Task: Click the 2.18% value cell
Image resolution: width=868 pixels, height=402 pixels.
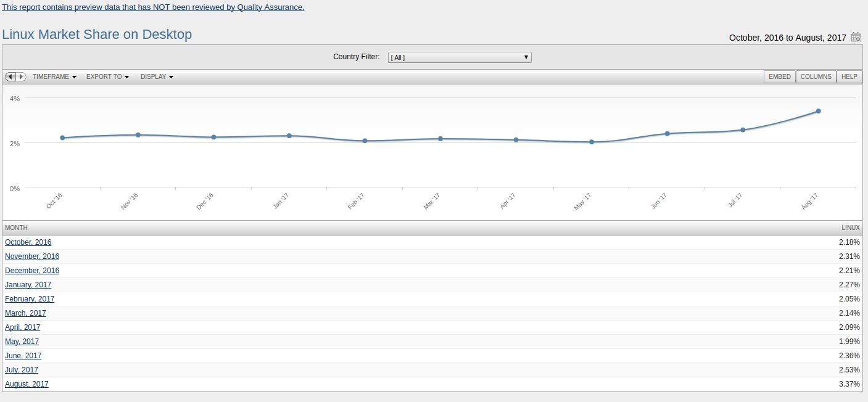Action: coord(849,242)
